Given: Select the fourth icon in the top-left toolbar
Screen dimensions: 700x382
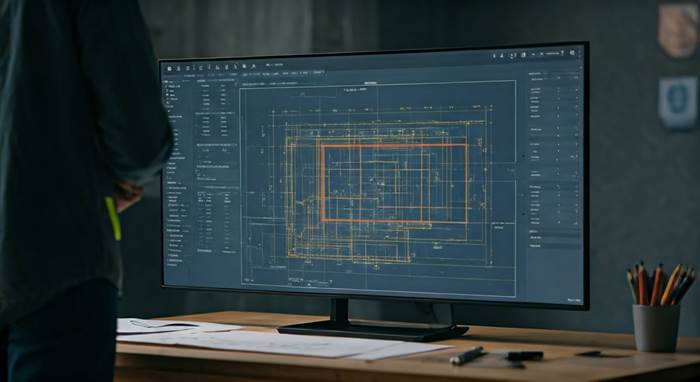Looking at the screenshot, I should tap(194, 68).
